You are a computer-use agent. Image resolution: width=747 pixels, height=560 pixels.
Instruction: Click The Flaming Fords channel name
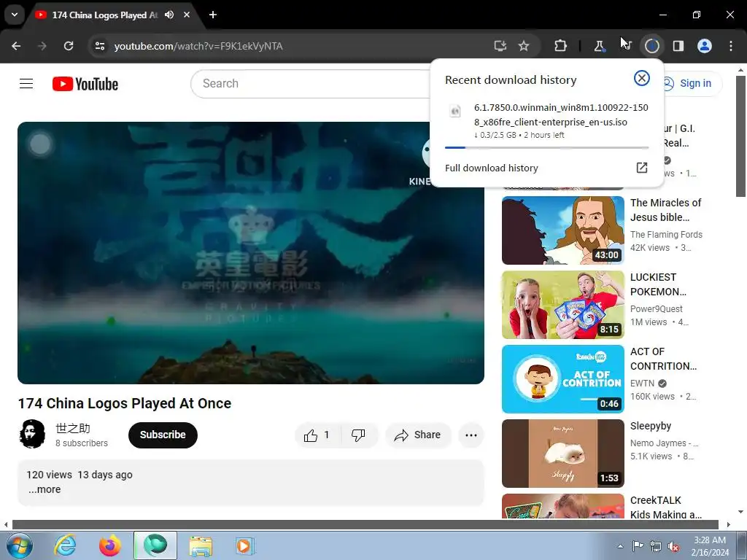click(666, 234)
